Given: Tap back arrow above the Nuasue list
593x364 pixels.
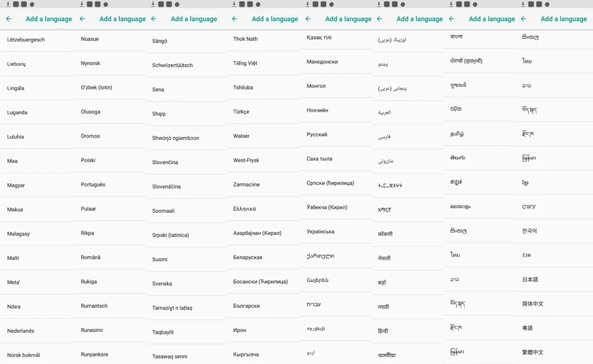Looking at the screenshot, I should click(x=82, y=19).
